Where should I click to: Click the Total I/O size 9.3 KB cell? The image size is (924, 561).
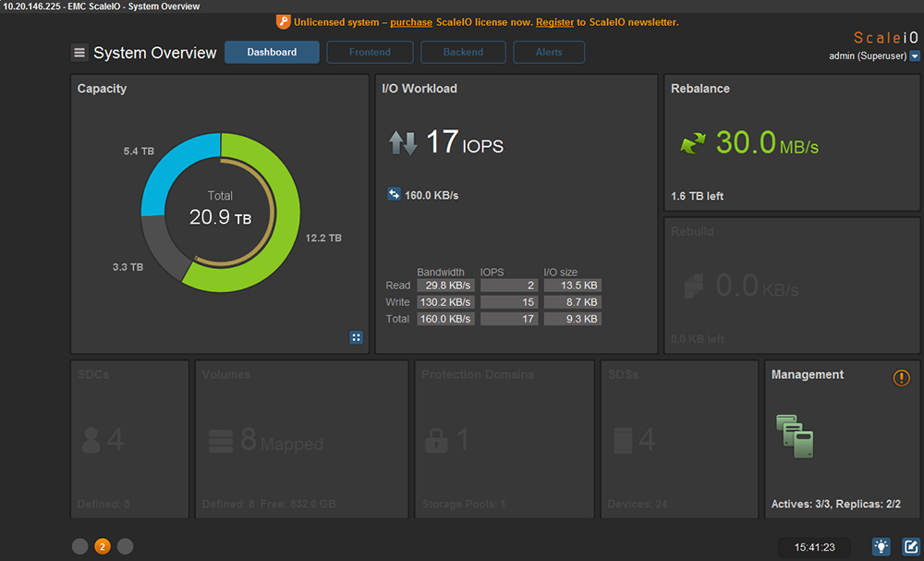pyautogui.click(x=572, y=319)
